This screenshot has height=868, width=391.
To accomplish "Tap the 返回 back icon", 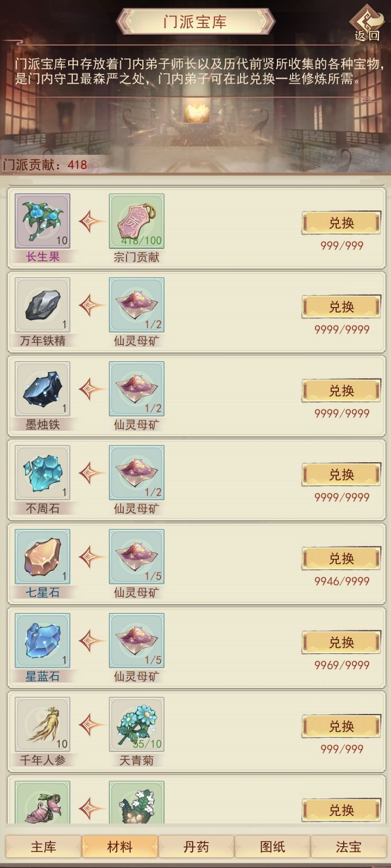I will (x=368, y=23).
